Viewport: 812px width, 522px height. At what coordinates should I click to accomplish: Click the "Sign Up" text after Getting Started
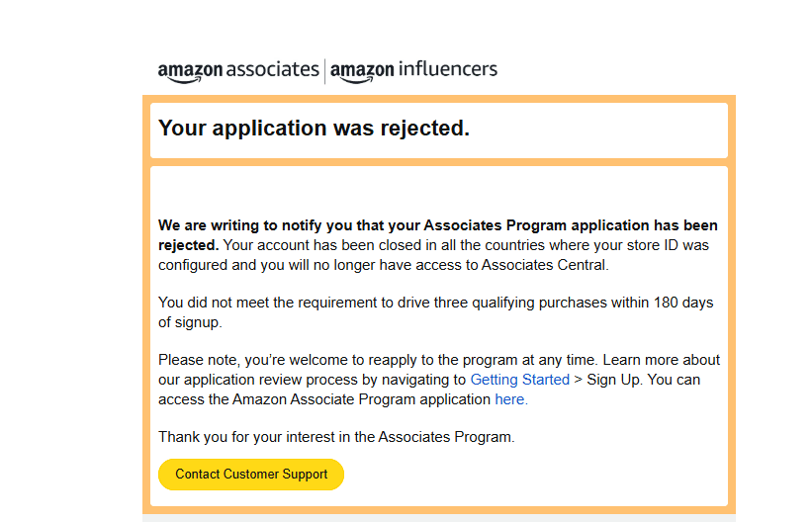[x=613, y=380]
